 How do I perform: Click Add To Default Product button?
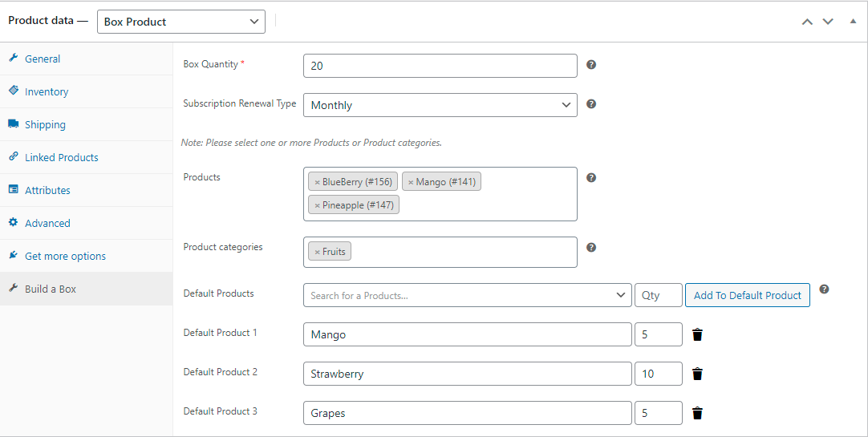pyautogui.click(x=748, y=295)
